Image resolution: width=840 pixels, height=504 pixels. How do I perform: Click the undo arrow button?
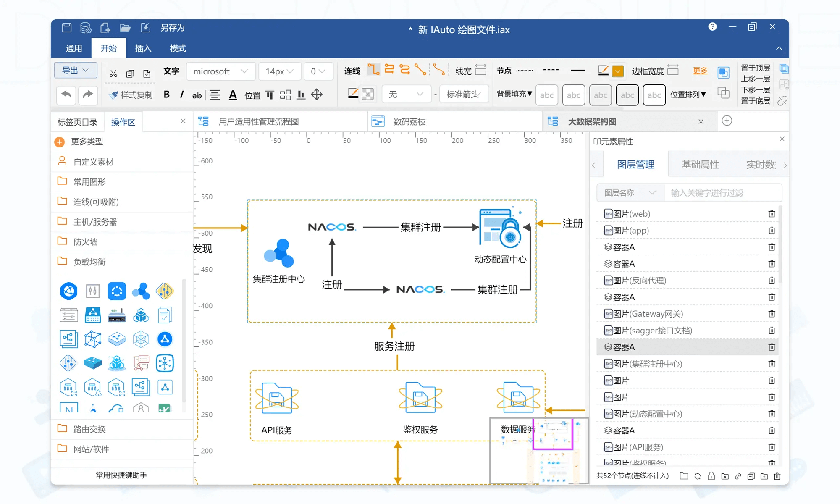coord(66,94)
